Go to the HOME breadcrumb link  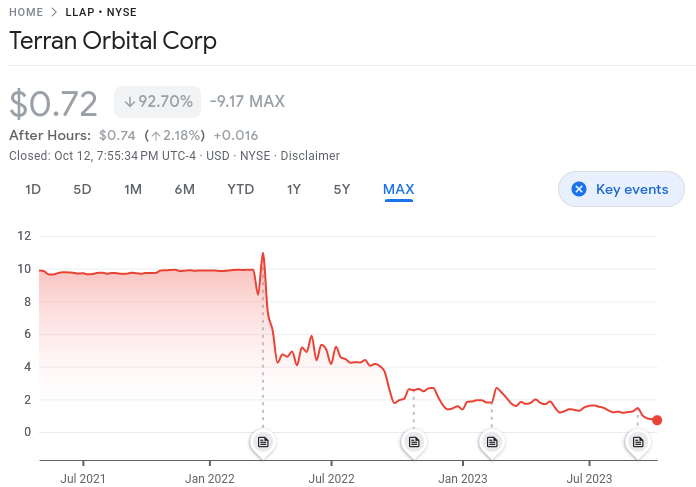[26, 13]
